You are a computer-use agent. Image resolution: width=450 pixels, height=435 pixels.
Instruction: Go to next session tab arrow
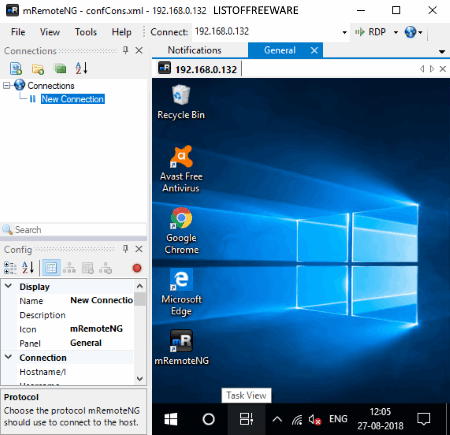432,69
